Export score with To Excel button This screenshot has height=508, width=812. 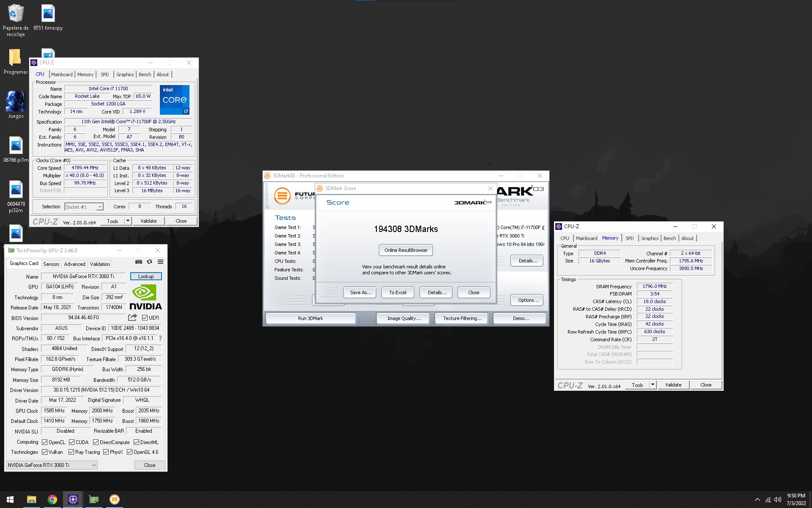pyautogui.click(x=398, y=293)
